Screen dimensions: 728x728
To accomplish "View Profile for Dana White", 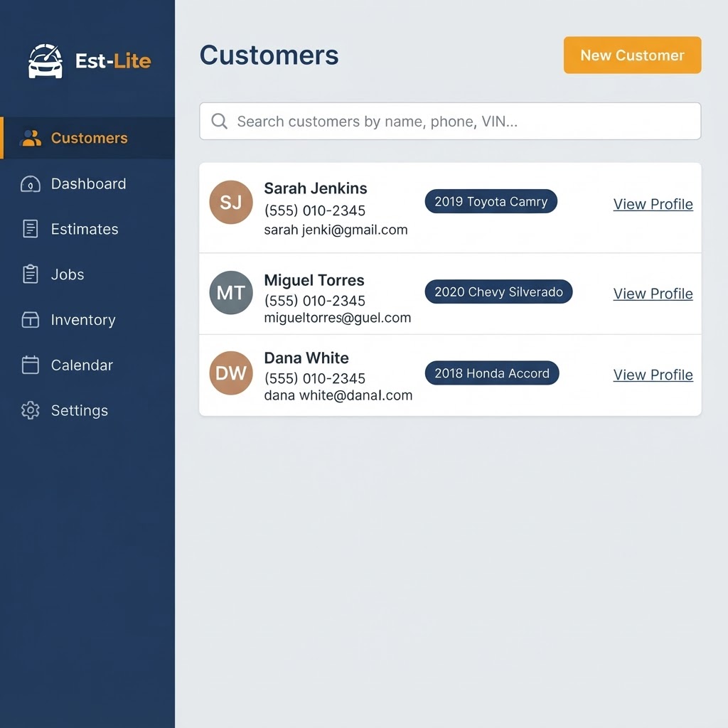I will click(653, 375).
